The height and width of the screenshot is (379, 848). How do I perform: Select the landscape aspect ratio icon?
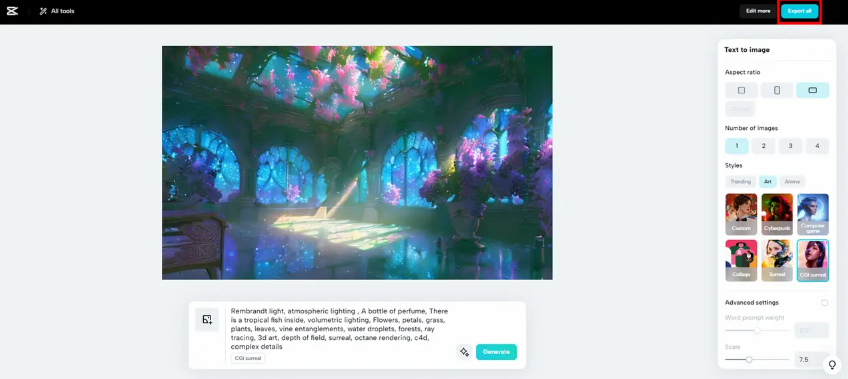pyautogui.click(x=812, y=90)
